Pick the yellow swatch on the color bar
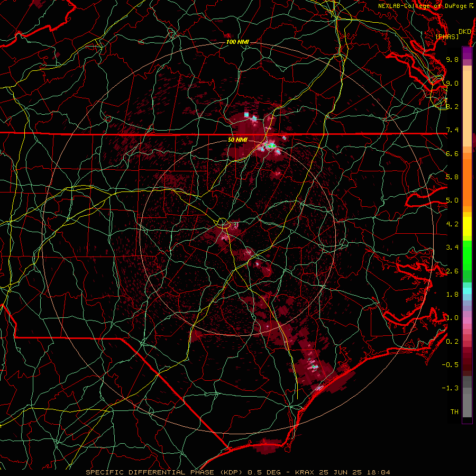 [x=467, y=226]
